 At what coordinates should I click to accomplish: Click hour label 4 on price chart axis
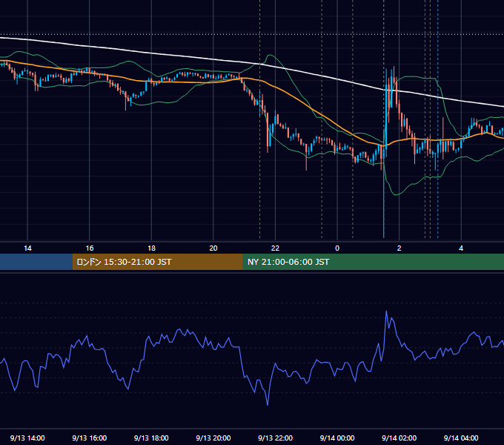(461, 248)
